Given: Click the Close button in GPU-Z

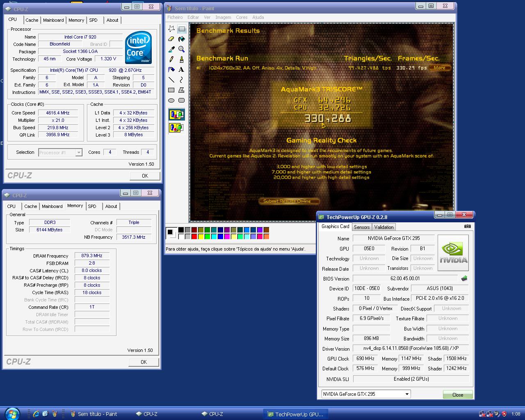Looking at the screenshot, I should point(458,395).
